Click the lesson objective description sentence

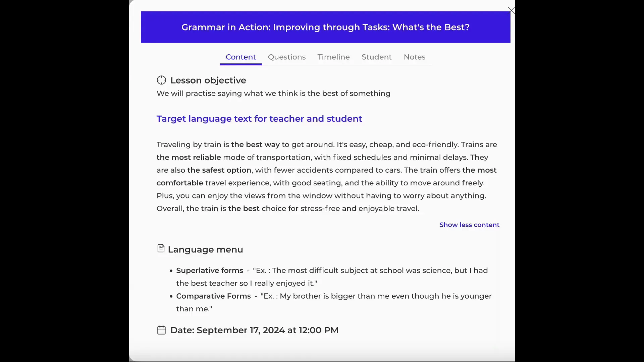(x=273, y=94)
